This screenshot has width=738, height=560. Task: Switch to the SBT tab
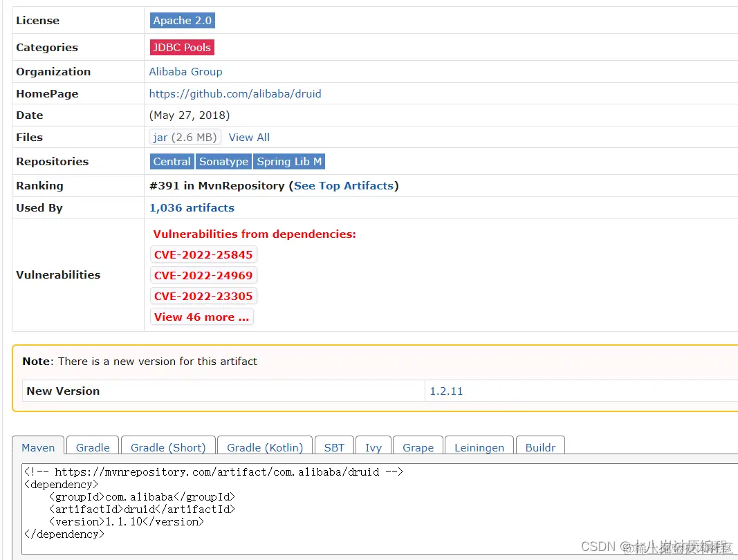[x=334, y=447]
